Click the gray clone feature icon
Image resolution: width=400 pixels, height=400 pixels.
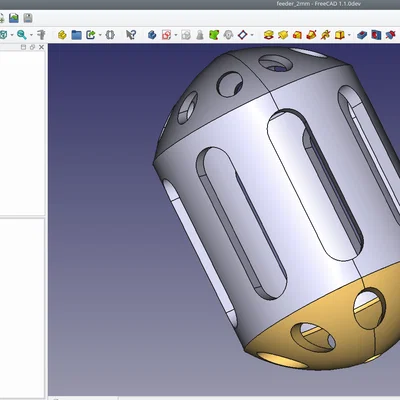click(228, 35)
